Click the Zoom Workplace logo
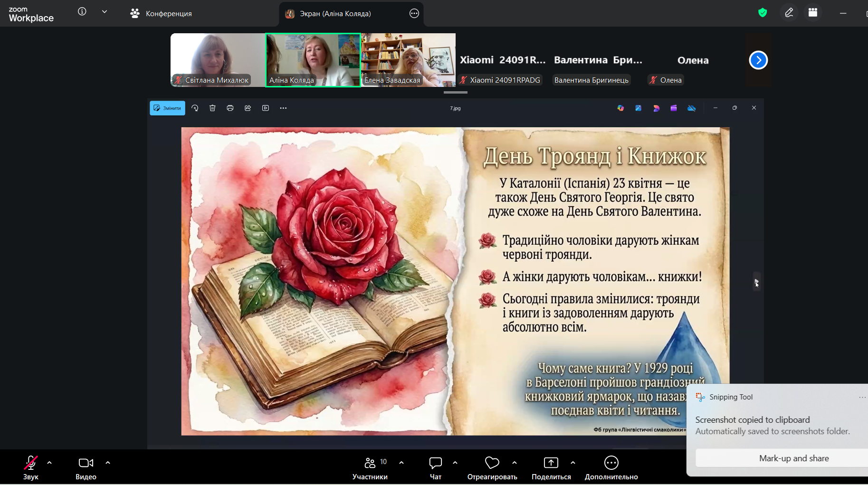Viewport: 868px width, 485px height. (31, 14)
